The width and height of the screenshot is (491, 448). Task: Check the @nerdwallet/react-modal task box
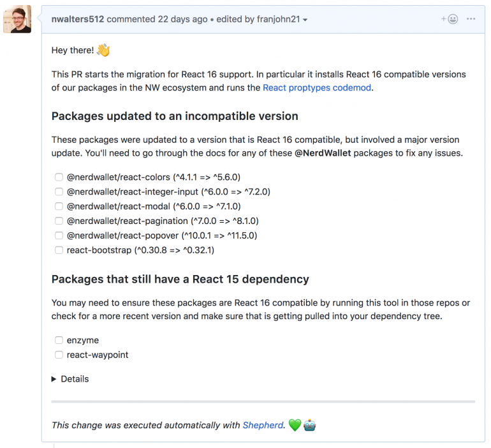coord(59,207)
